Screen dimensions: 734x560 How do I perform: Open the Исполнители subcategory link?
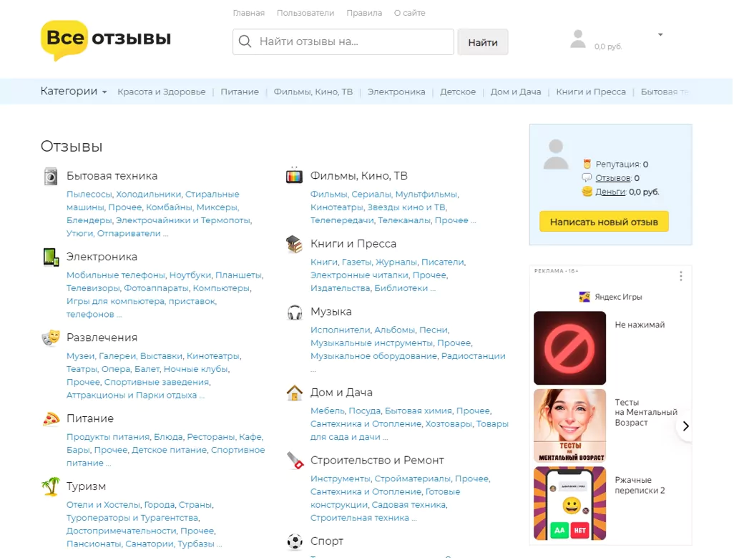point(340,330)
